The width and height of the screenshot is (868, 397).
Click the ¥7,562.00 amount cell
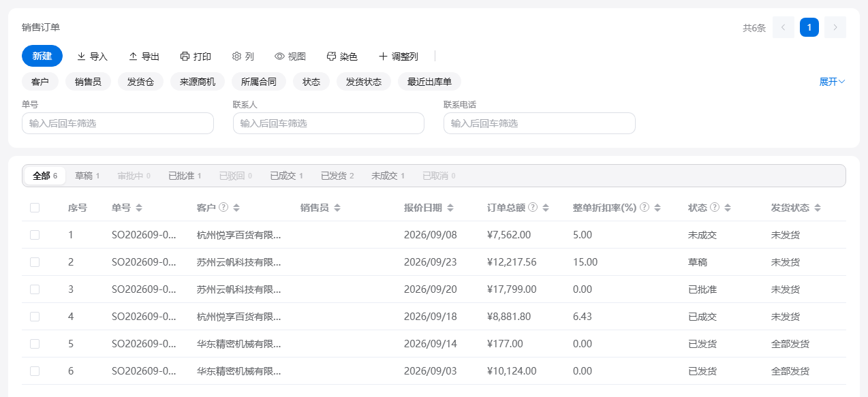click(509, 235)
